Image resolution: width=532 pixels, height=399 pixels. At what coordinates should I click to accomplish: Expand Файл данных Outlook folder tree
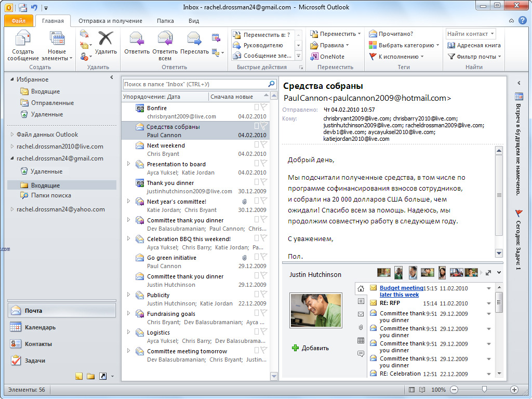pos(12,135)
